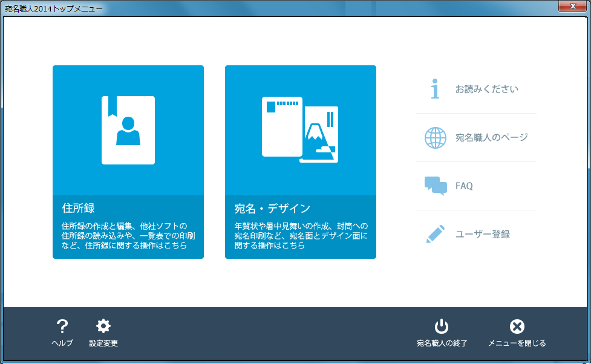Click the X icon for メニューを閉じる
Viewport: 591px width, 364px height.
[517, 327]
